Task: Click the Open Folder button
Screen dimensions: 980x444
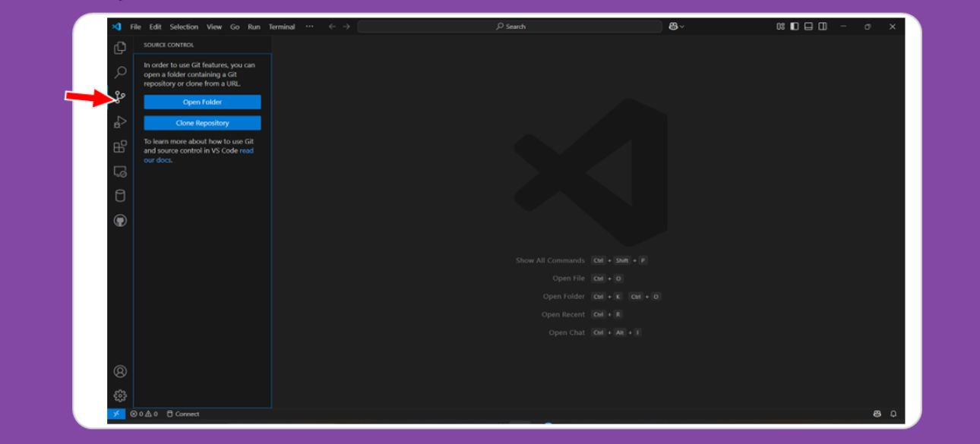Action: pyautogui.click(x=202, y=102)
